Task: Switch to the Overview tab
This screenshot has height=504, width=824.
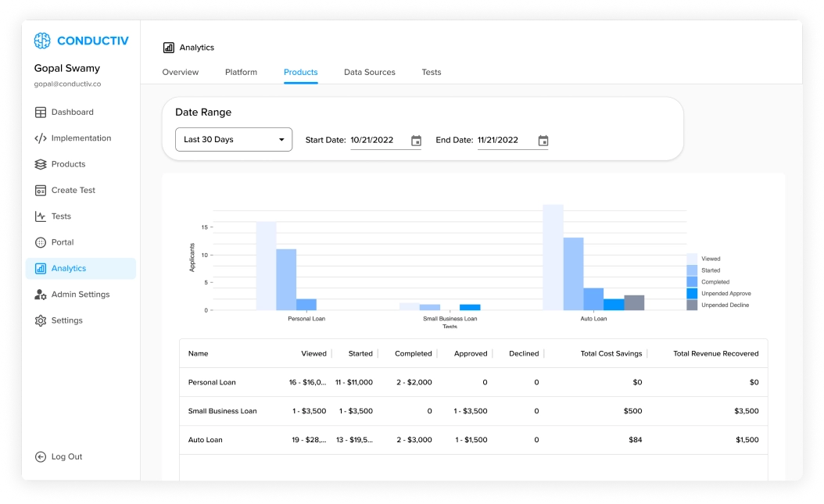Action: 181,73
